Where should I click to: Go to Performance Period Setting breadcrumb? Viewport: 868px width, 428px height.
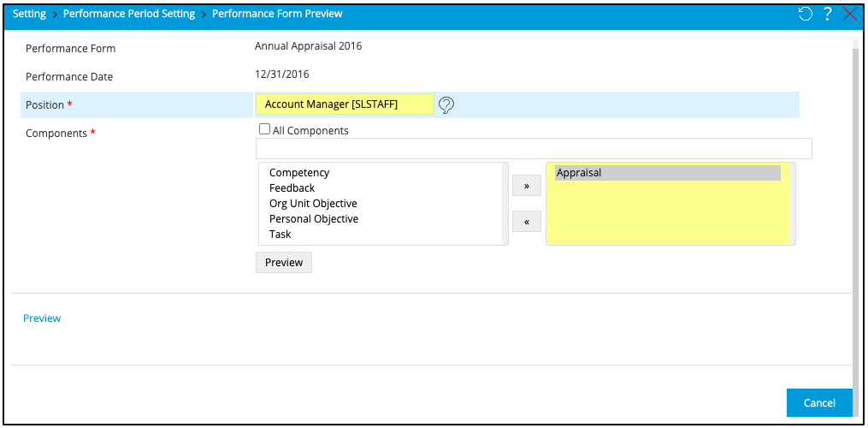[x=129, y=14]
